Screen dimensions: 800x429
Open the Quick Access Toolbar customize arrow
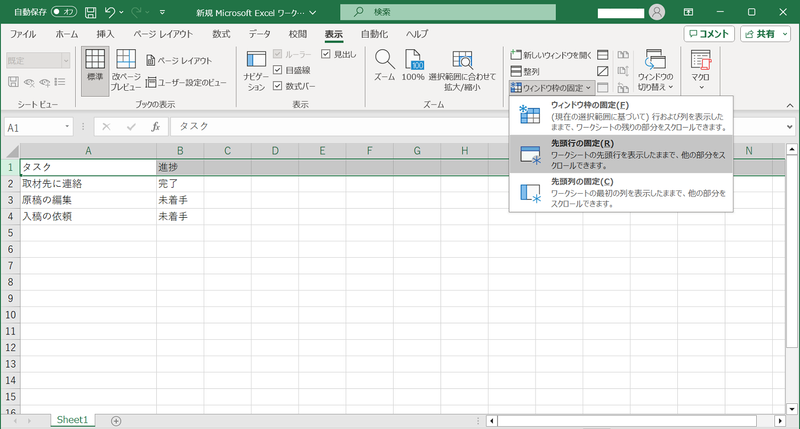click(162, 12)
